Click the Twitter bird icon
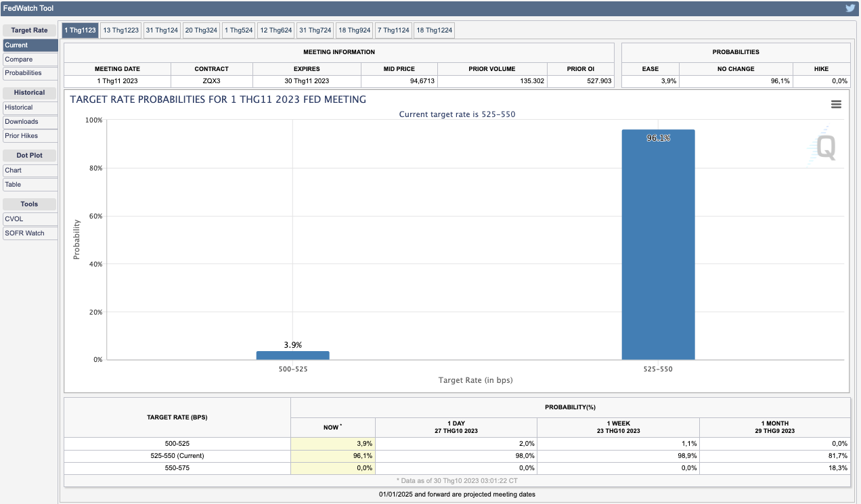This screenshot has width=861, height=504. [850, 8]
